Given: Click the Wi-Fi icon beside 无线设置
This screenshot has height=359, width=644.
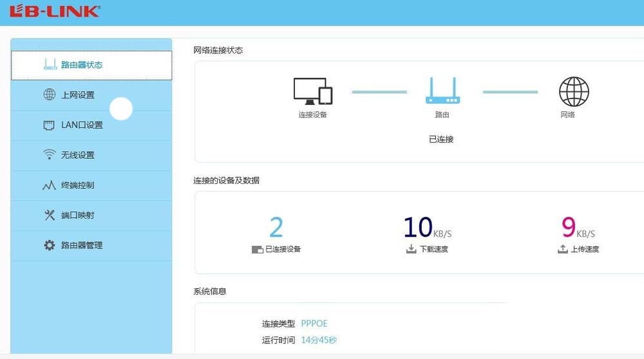Looking at the screenshot, I should pos(50,154).
